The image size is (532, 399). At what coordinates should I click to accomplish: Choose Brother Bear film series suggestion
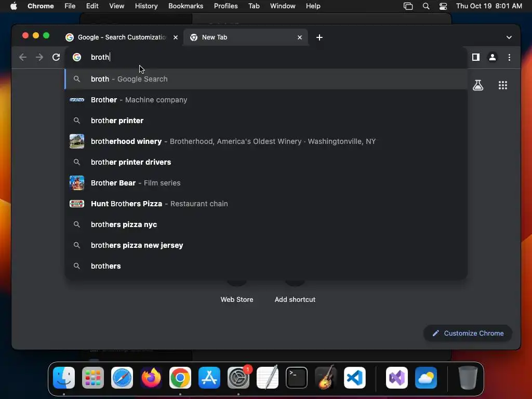tap(266, 183)
